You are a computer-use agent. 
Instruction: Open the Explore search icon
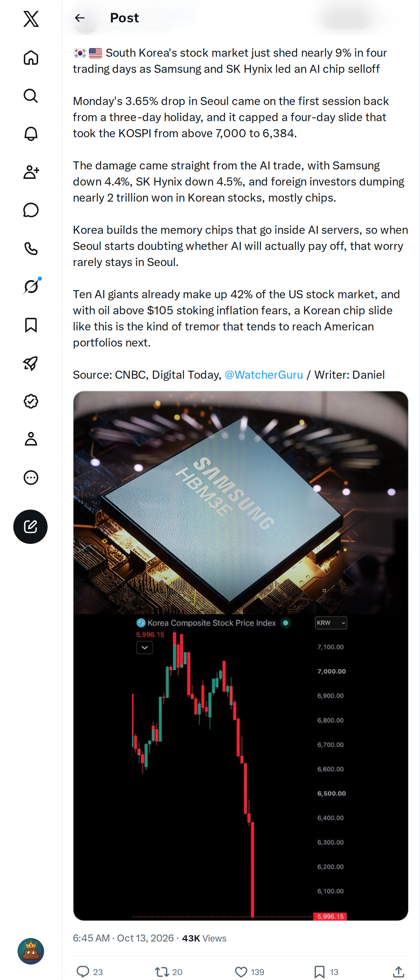(x=31, y=96)
